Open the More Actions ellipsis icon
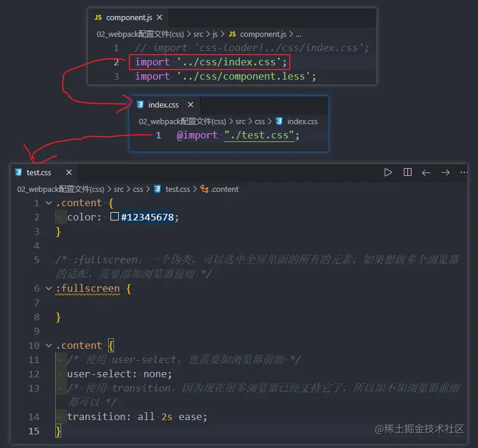Screen dimensions: 478x448 coord(464,172)
